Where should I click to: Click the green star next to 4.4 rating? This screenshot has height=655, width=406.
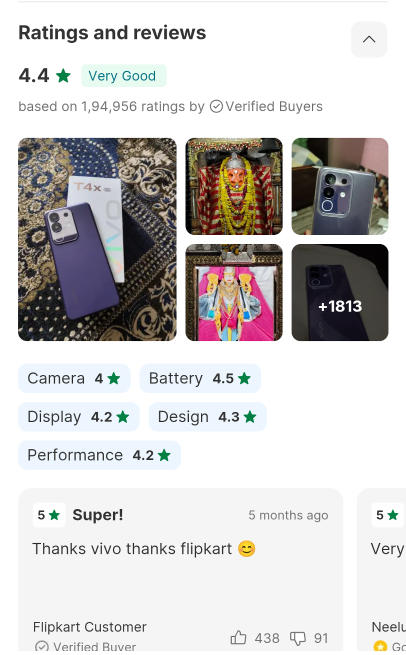63,76
